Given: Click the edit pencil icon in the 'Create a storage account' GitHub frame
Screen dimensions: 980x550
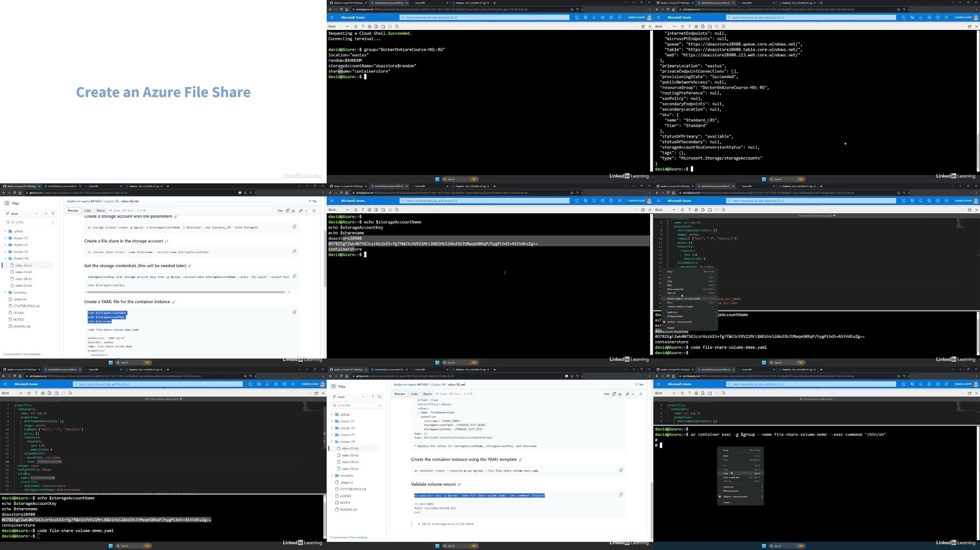Looking at the screenshot, I should coord(301,211).
